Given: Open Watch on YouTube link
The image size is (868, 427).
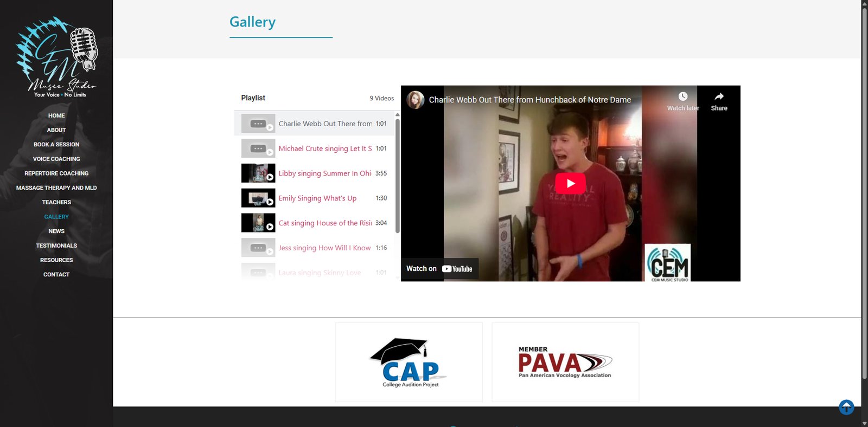Looking at the screenshot, I should (x=439, y=269).
